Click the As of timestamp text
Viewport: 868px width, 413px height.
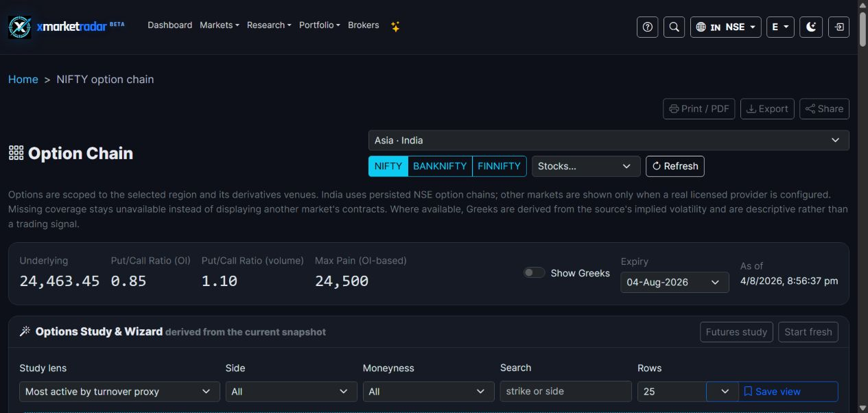(x=789, y=281)
